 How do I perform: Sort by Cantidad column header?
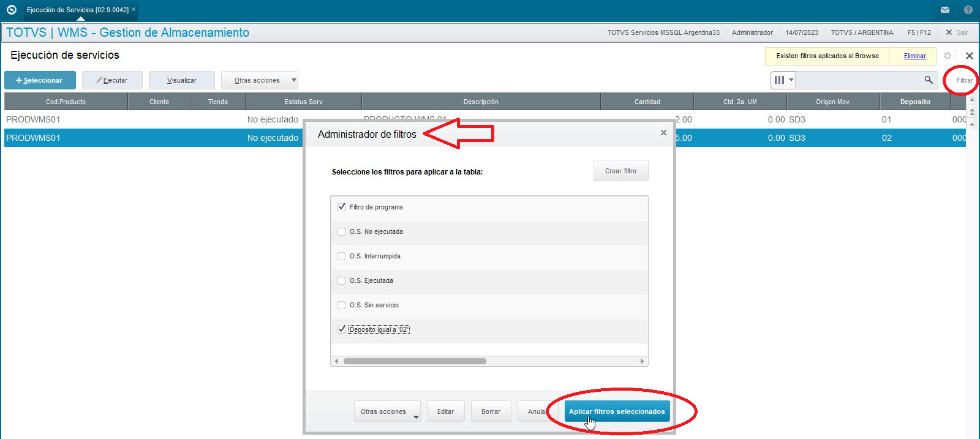point(647,102)
